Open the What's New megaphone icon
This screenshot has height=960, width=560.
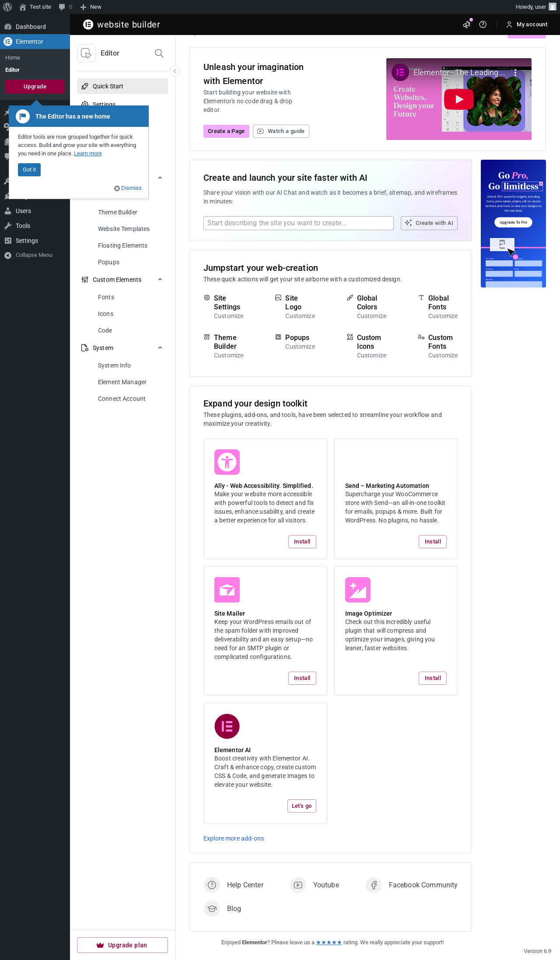click(x=467, y=25)
